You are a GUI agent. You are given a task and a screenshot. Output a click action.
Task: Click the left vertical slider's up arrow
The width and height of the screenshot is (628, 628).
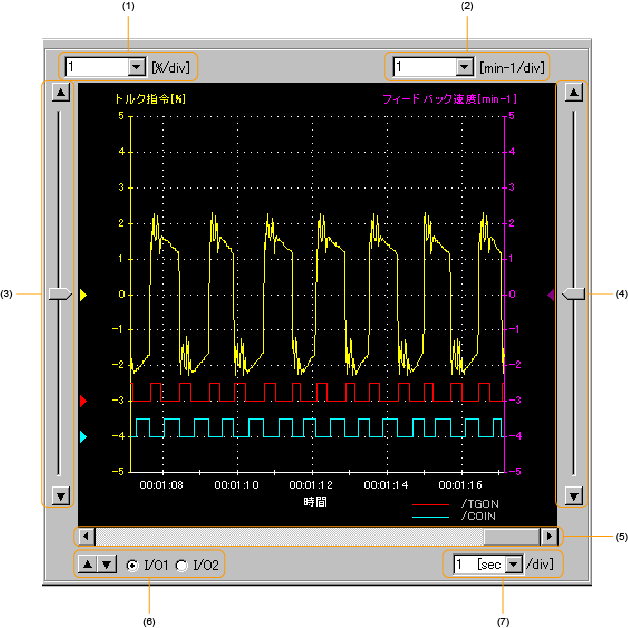coord(60,93)
